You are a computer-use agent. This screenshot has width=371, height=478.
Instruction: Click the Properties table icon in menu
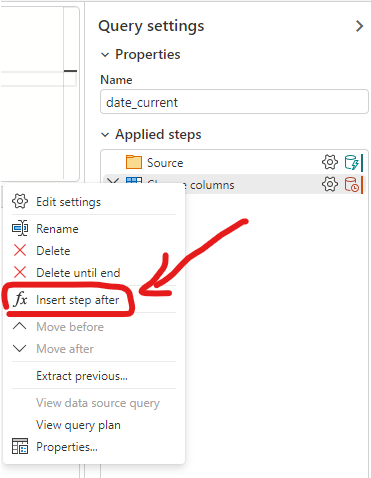point(20,446)
